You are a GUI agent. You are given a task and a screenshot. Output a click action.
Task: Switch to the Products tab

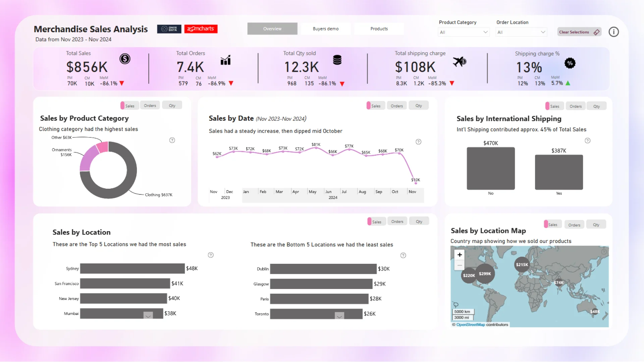click(379, 29)
